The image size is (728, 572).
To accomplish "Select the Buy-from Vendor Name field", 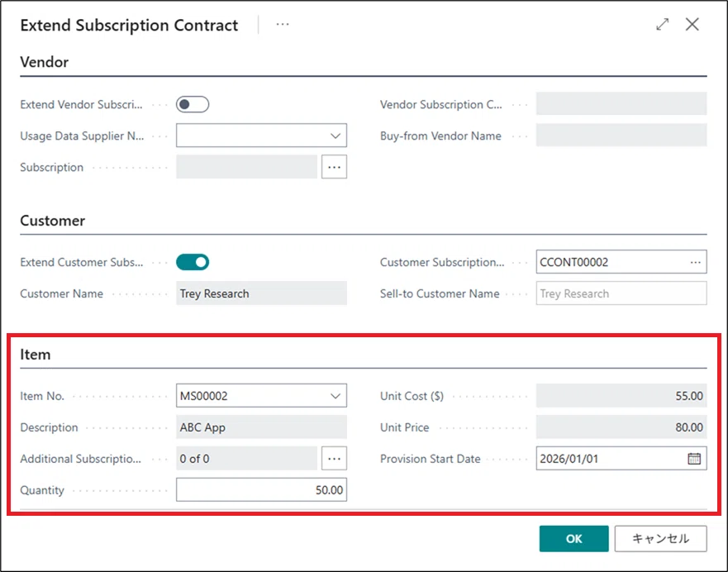I will point(621,136).
